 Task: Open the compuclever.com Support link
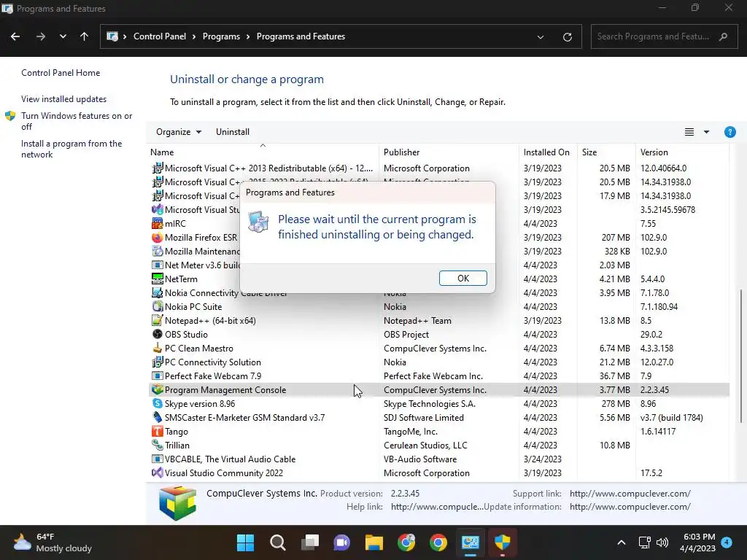tap(630, 494)
